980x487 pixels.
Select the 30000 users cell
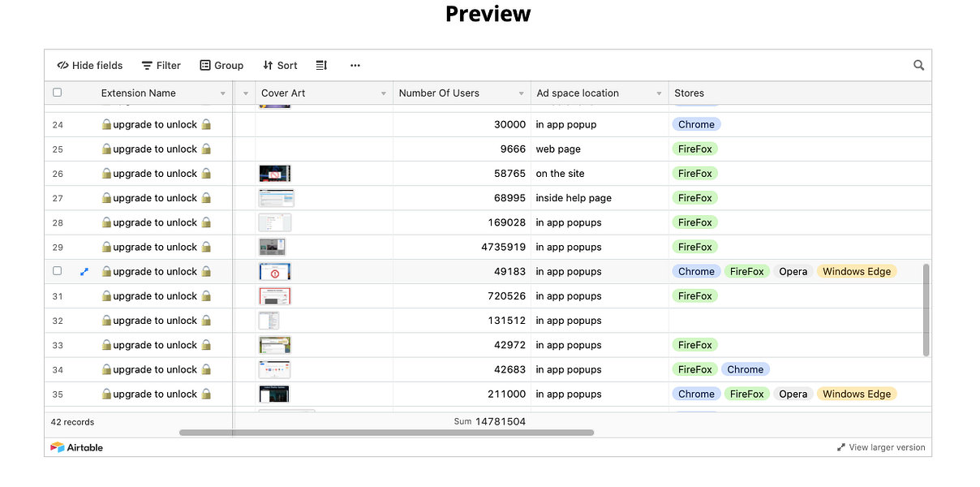pos(462,124)
